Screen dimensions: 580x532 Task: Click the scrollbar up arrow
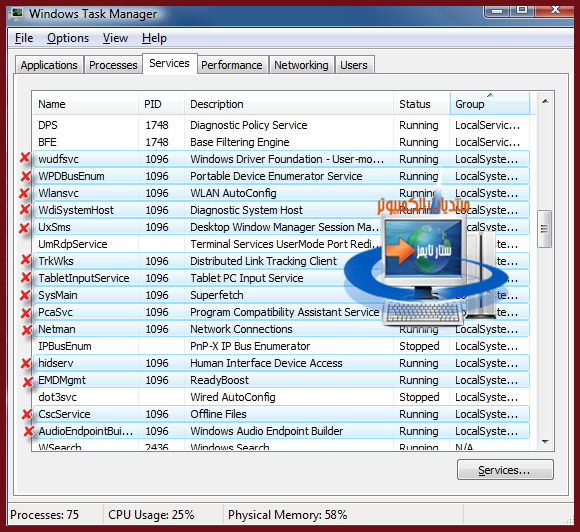(x=545, y=101)
